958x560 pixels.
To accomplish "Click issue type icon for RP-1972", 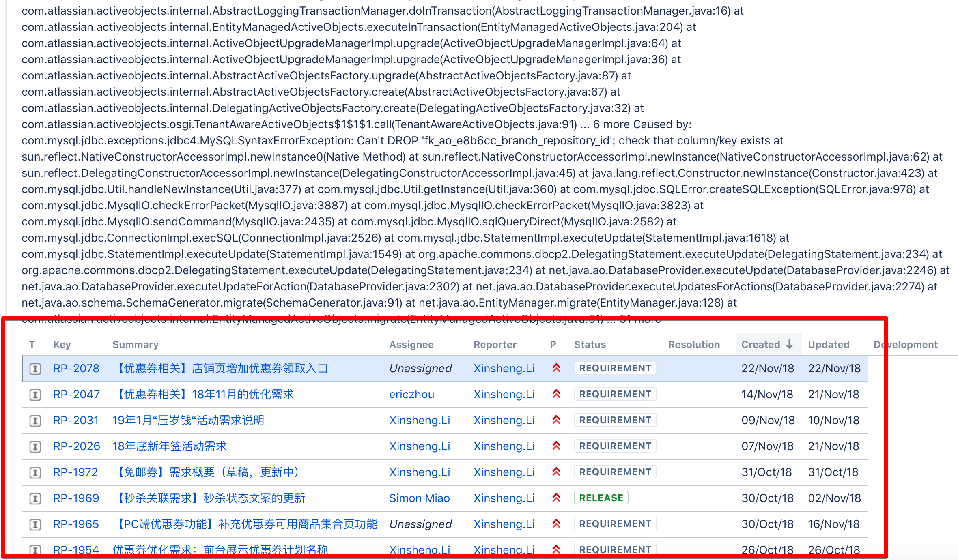I will click(35, 472).
